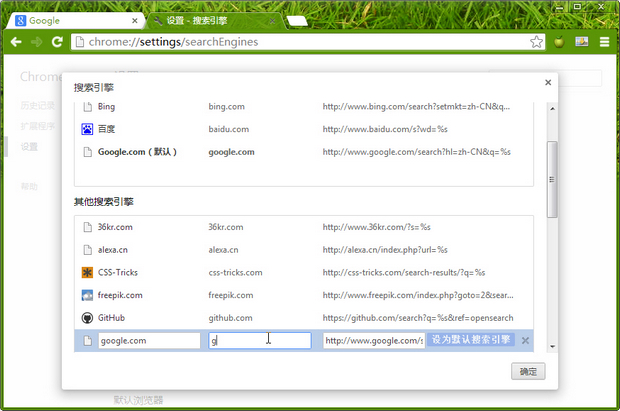Click the page icon in the address bar
This screenshot has width=620, height=411.
(79, 42)
